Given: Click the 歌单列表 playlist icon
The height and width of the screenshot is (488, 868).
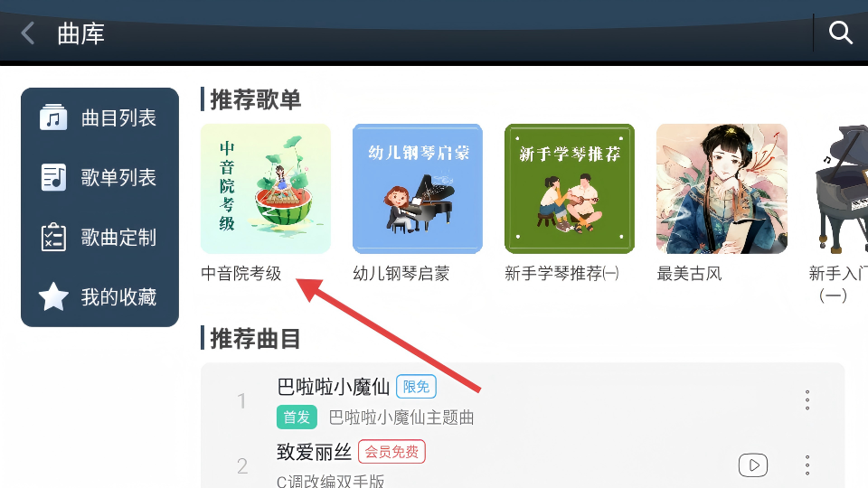Looking at the screenshot, I should pyautogui.click(x=53, y=177).
